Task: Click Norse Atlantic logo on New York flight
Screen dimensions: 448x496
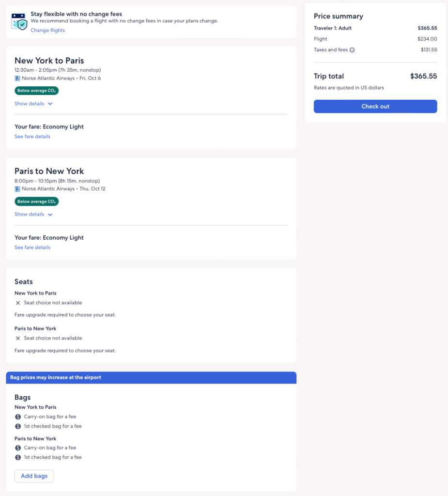Action: (x=17, y=78)
